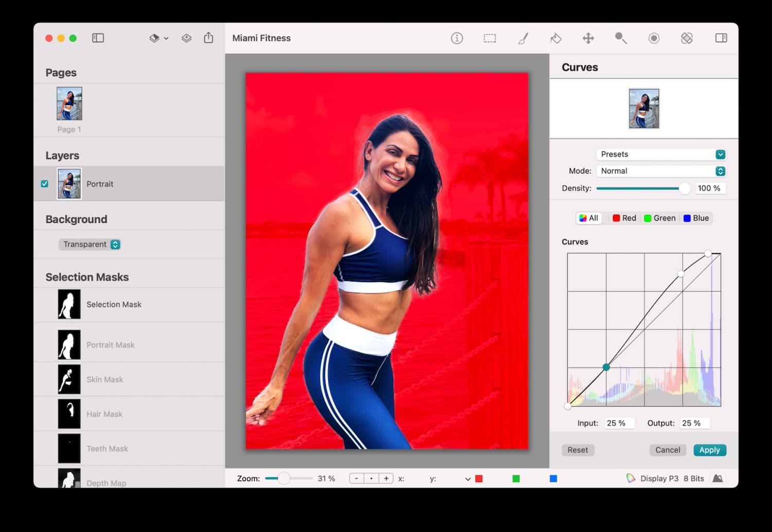Image resolution: width=772 pixels, height=532 pixels.
Task: Select the paint bucket fill tool
Action: point(555,38)
